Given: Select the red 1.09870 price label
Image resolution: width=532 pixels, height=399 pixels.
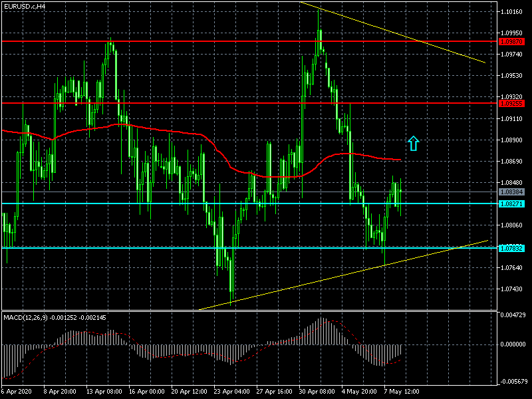Looking at the screenshot, I should coord(512,41).
